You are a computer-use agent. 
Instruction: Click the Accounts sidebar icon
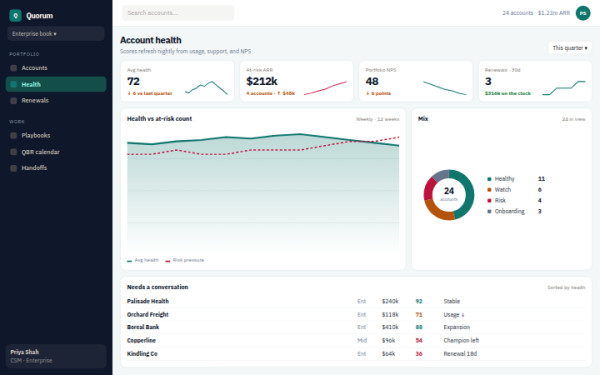14,68
